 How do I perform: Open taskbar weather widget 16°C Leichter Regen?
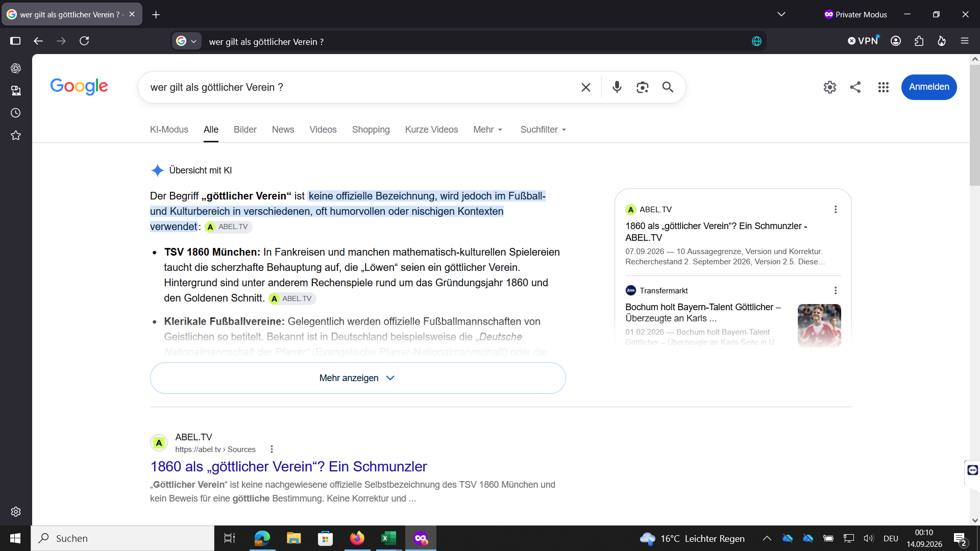coord(692,538)
